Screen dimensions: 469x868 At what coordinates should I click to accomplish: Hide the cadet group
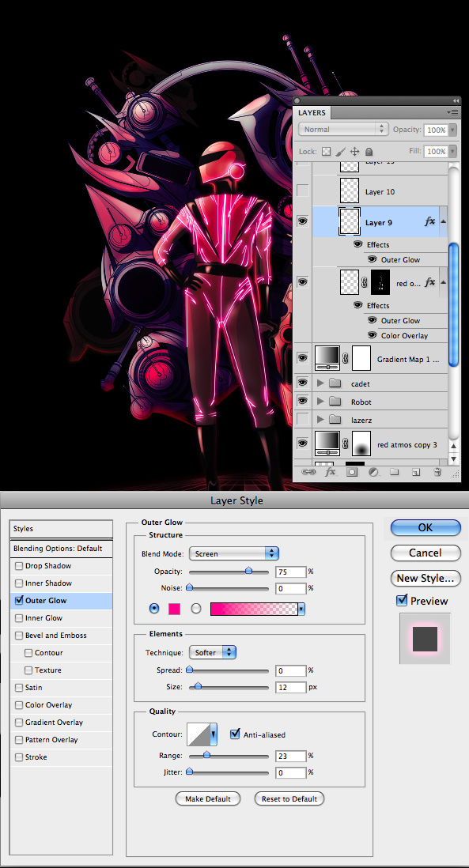(x=303, y=383)
